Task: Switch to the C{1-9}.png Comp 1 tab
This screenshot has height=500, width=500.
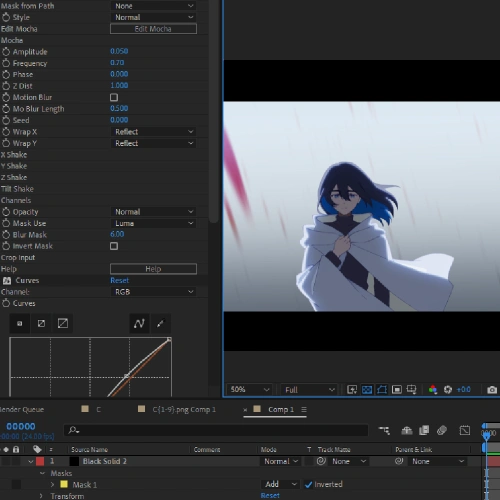Action: point(184,409)
